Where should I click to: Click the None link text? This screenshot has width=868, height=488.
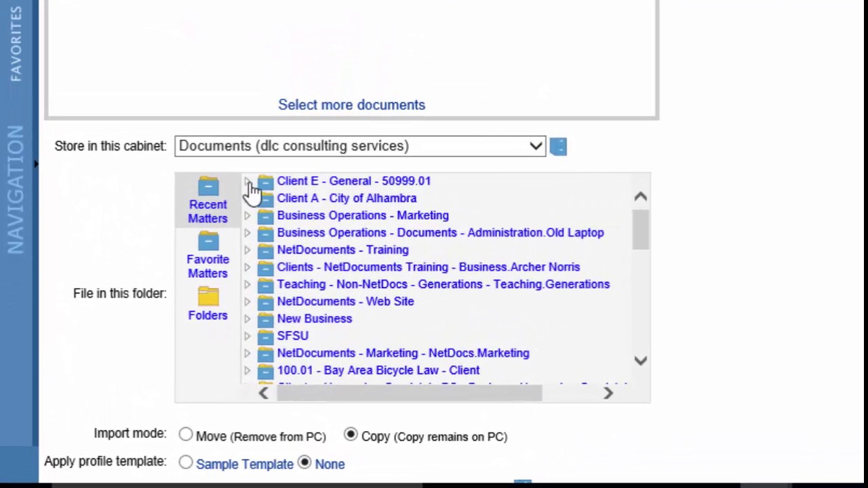(330, 464)
